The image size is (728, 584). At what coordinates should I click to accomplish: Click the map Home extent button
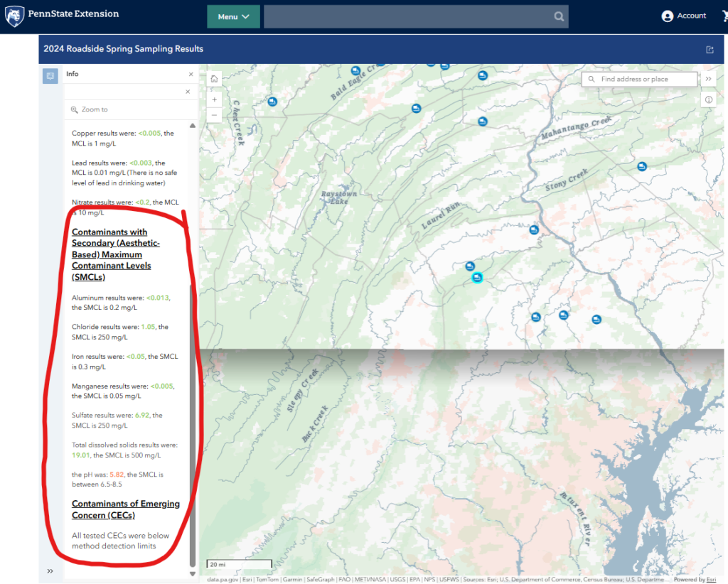pyautogui.click(x=214, y=79)
